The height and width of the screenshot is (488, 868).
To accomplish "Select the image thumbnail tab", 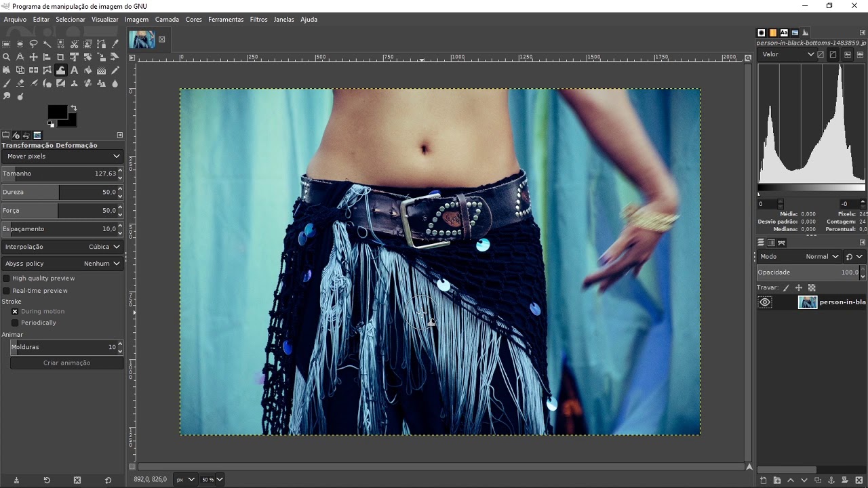I will coord(142,39).
